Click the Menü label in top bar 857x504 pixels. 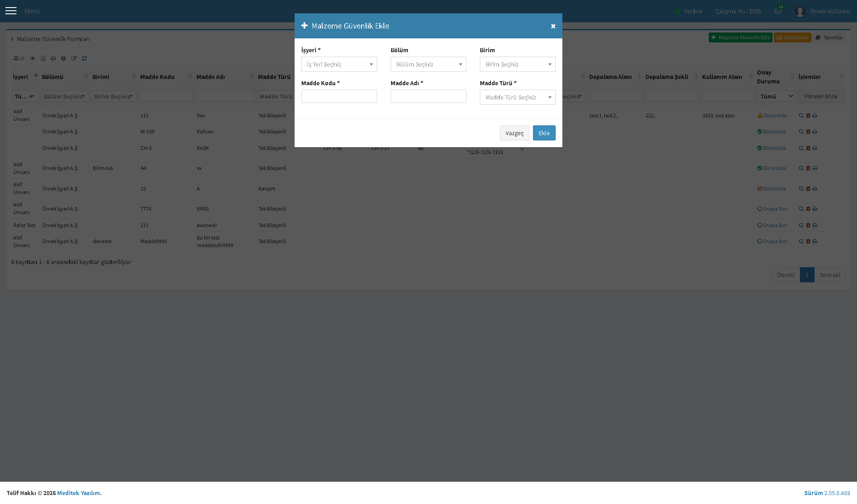(32, 11)
